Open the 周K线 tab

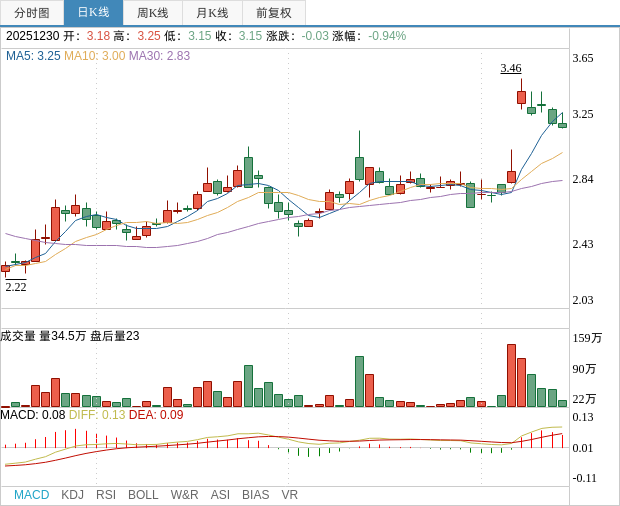pos(153,13)
